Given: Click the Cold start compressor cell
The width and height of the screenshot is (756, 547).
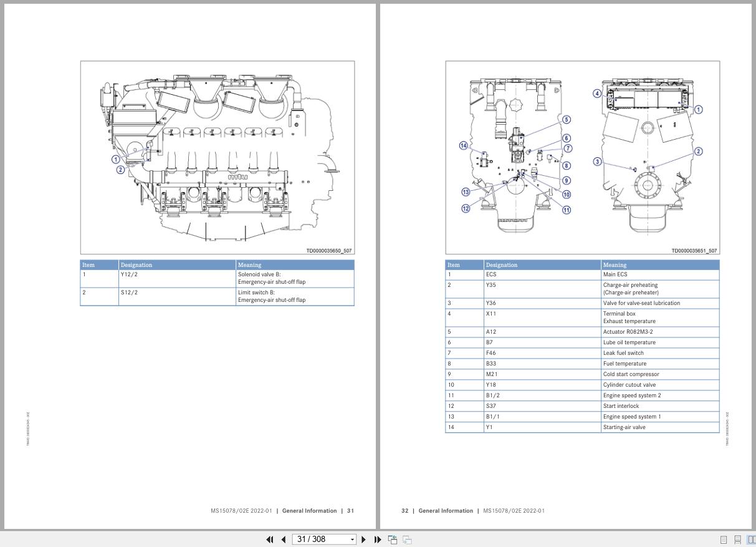Looking at the screenshot, I should coord(660,374).
